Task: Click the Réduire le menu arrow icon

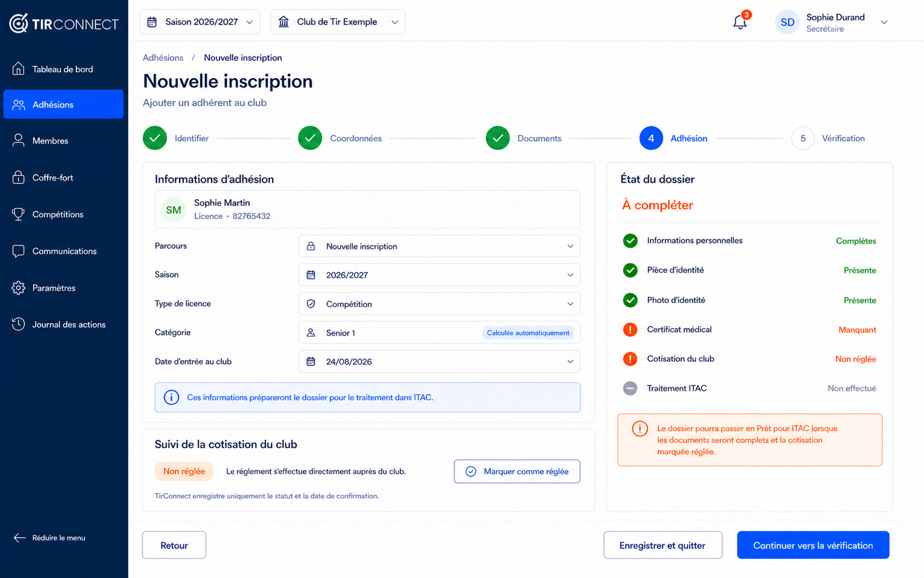Action: tap(20, 538)
